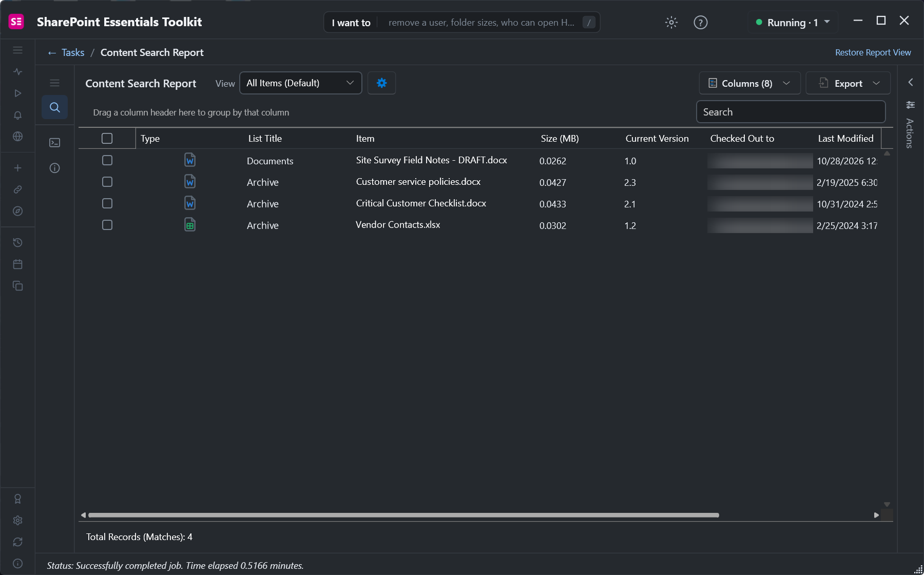Open the notifications bell icon
Viewport: 924px width, 575px height.
pyautogui.click(x=17, y=115)
